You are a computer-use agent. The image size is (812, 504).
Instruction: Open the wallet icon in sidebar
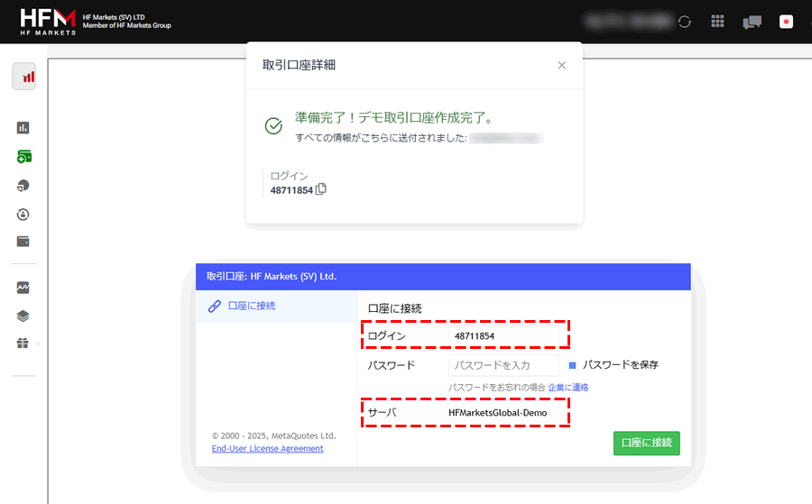23,242
